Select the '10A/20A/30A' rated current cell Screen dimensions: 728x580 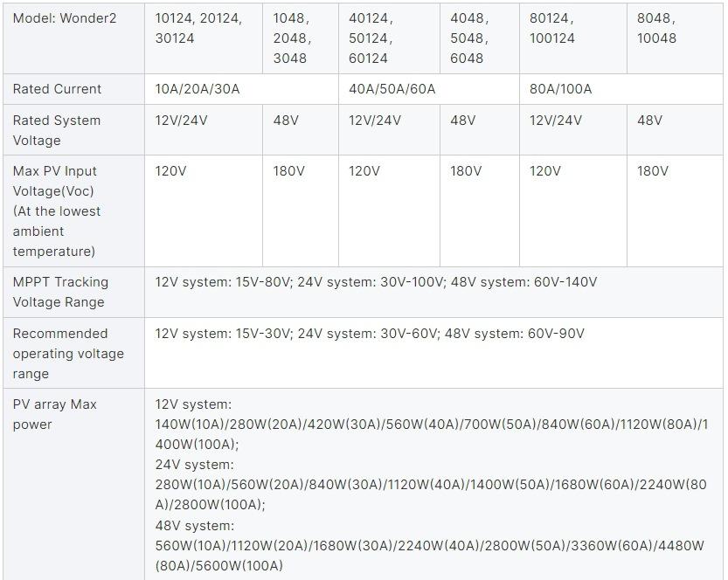198,89
